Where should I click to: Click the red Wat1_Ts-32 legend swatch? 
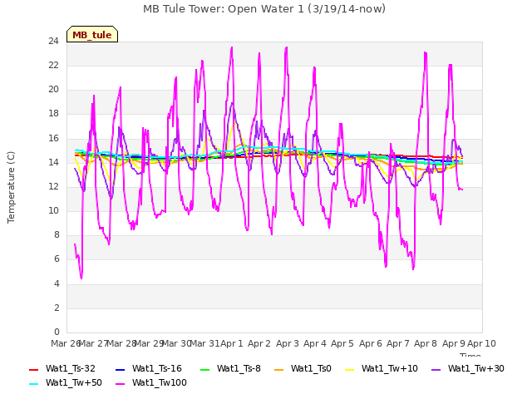point(33,369)
